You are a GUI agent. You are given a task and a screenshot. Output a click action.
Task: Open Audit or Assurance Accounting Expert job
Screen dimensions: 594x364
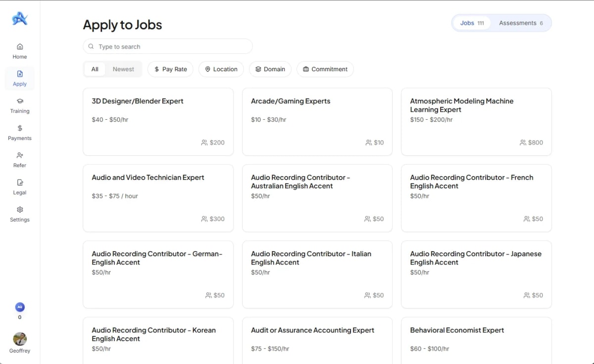click(x=317, y=341)
